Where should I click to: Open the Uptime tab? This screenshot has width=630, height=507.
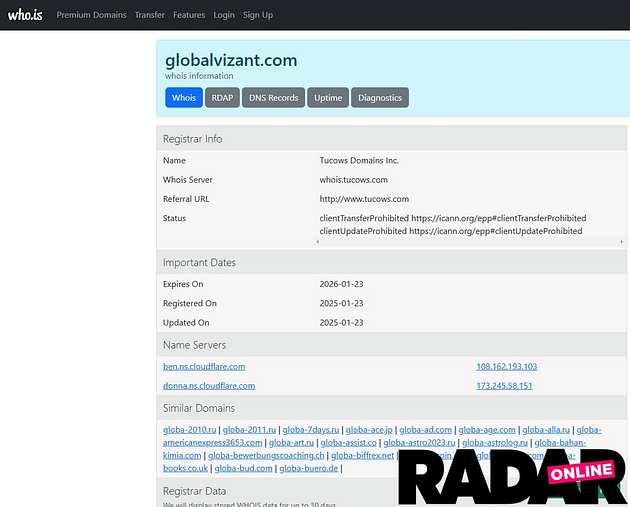pyautogui.click(x=328, y=98)
